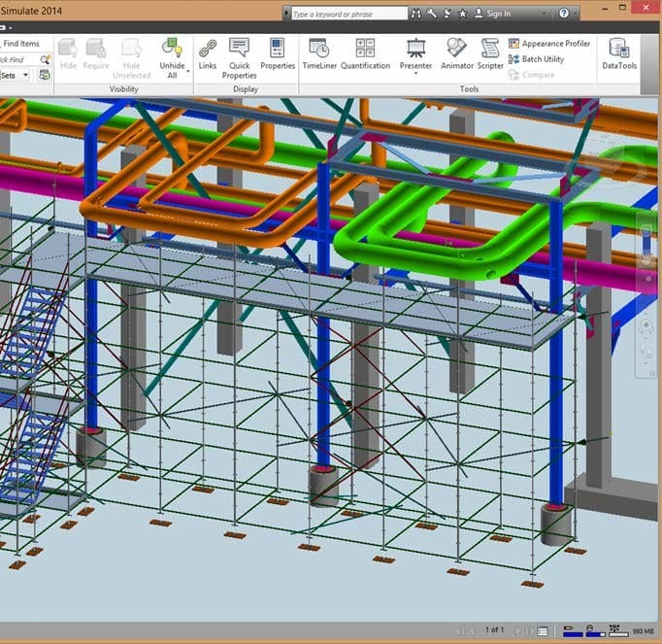Open Appearance Profiler
Screen dimensions: 662x644
[549, 44]
